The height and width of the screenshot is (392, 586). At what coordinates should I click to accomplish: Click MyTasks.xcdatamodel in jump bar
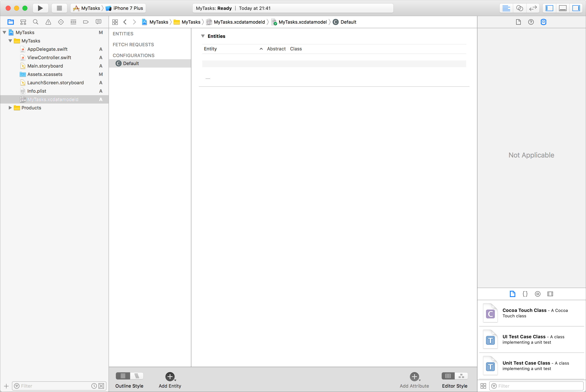[x=299, y=22]
